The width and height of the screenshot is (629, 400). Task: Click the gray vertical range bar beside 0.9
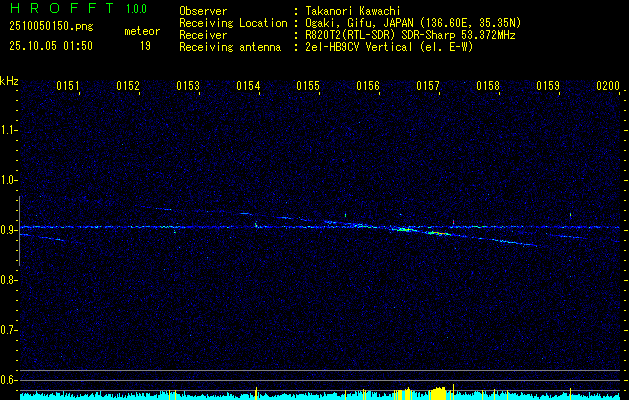click(x=19, y=231)
